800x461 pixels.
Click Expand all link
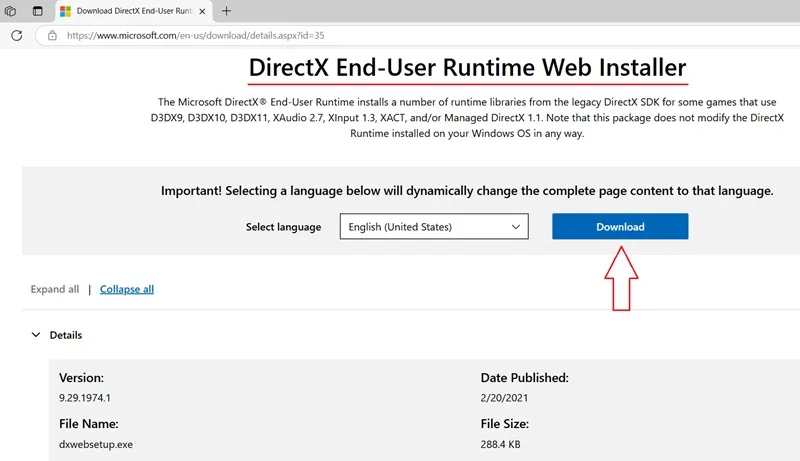55,289
